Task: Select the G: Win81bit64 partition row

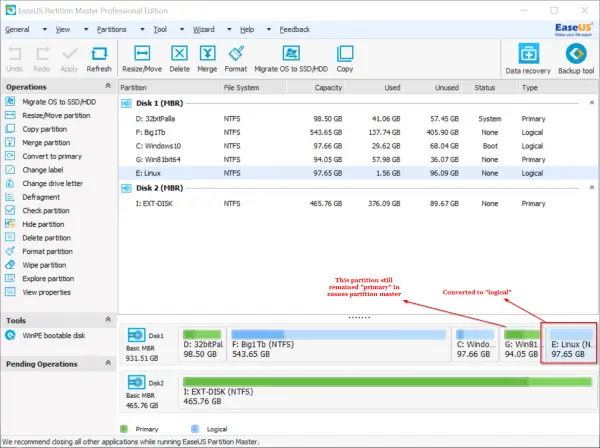Action: click(358, 160)
